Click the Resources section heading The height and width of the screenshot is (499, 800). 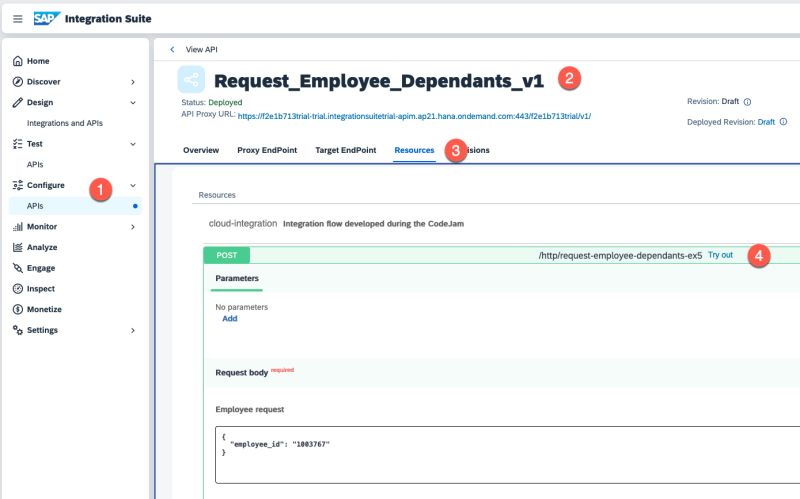(217, 195)
